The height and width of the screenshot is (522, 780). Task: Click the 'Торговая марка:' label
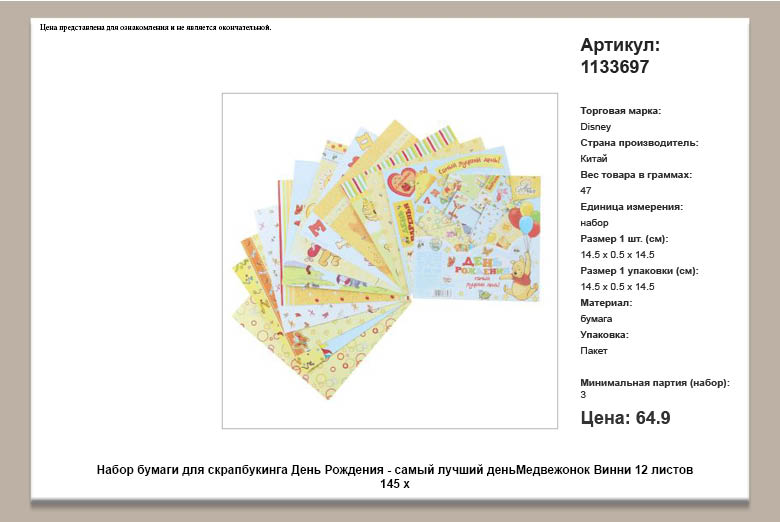[620, 110]
